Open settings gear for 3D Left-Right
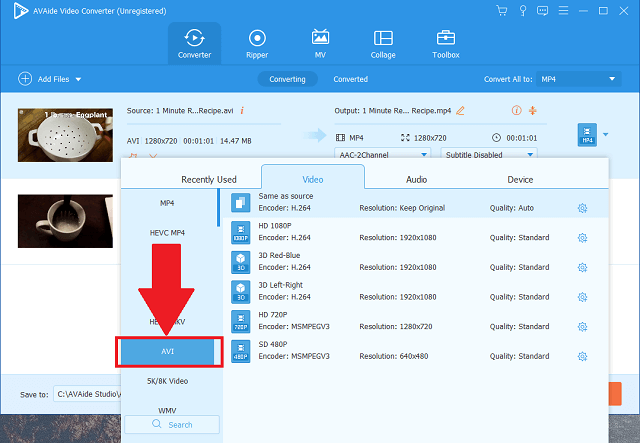 pyautogui.click(x=582, y=297)
